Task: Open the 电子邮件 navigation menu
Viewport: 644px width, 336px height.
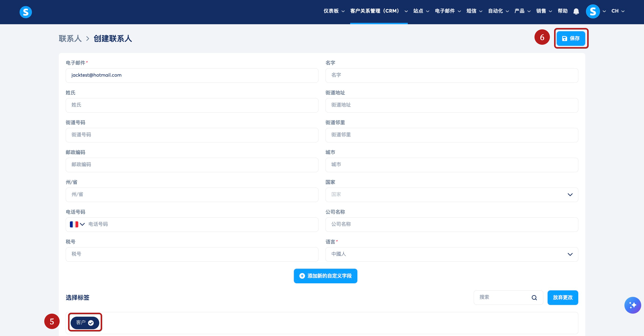Action: coord(448,11)
